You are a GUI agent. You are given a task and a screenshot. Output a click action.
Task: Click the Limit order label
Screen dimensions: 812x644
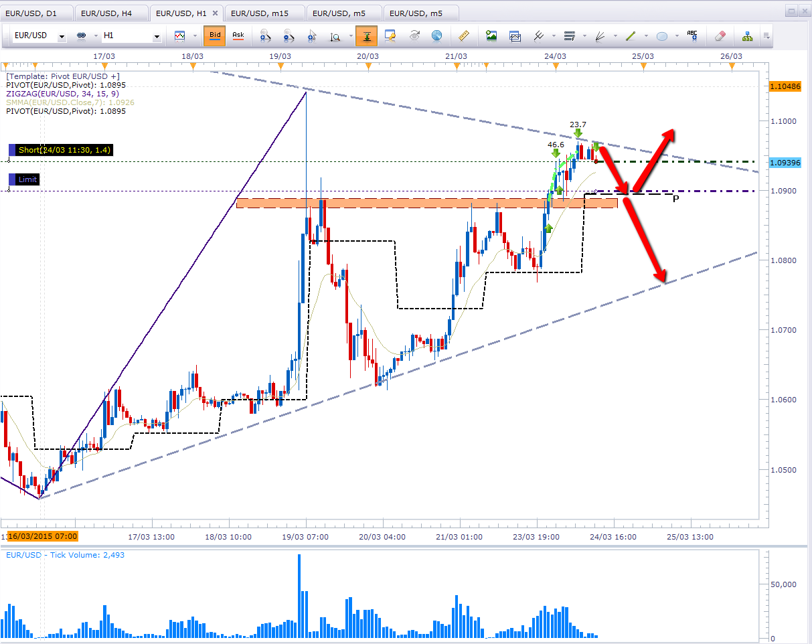click(x=25, y=179)
